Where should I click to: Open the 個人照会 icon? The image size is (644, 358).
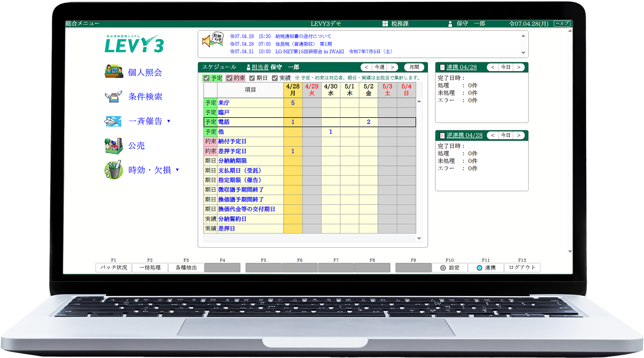coord(114,72)
